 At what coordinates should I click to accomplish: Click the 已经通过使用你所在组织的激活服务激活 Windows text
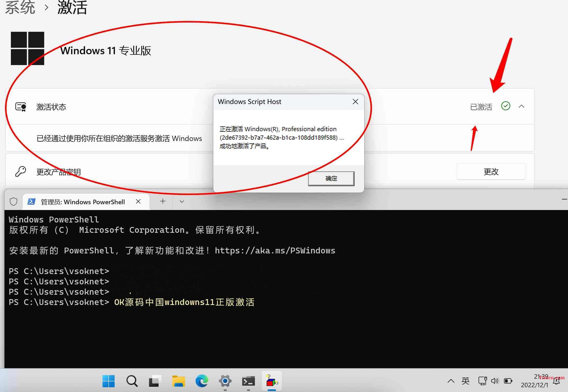119,138
